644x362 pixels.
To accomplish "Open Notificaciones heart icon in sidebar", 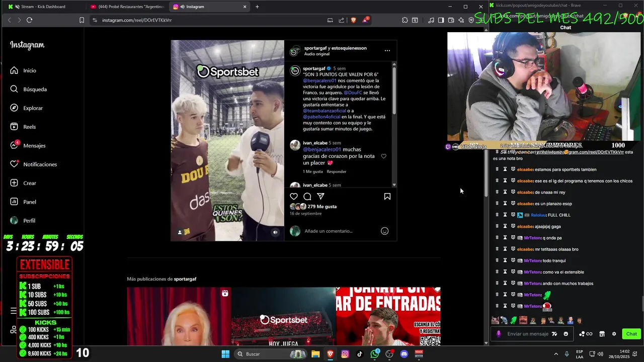I will coord(14,164).
